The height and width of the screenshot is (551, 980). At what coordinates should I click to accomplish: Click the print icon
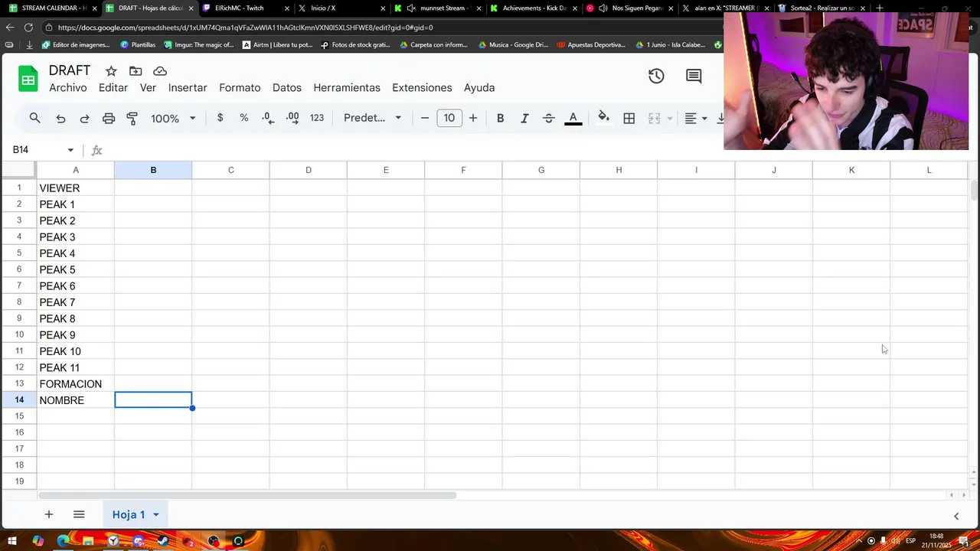click(109, 119)
